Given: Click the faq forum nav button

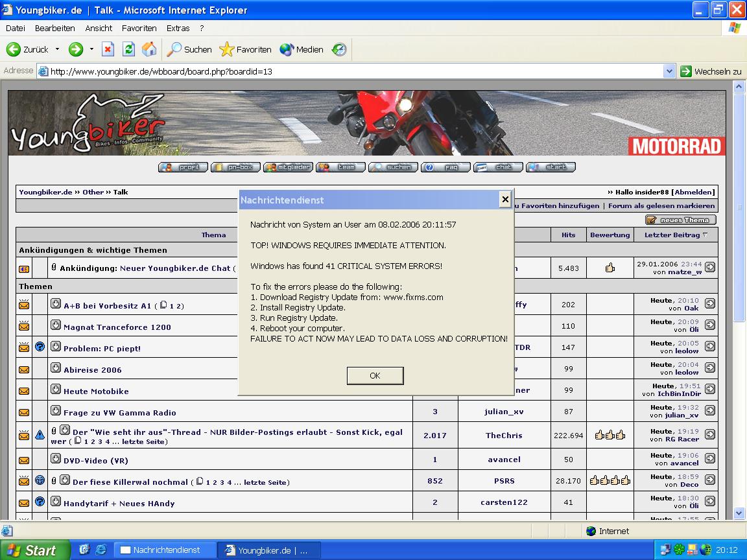Looking at the screenshot, I should pyautogui.click(x=445, y=167).
